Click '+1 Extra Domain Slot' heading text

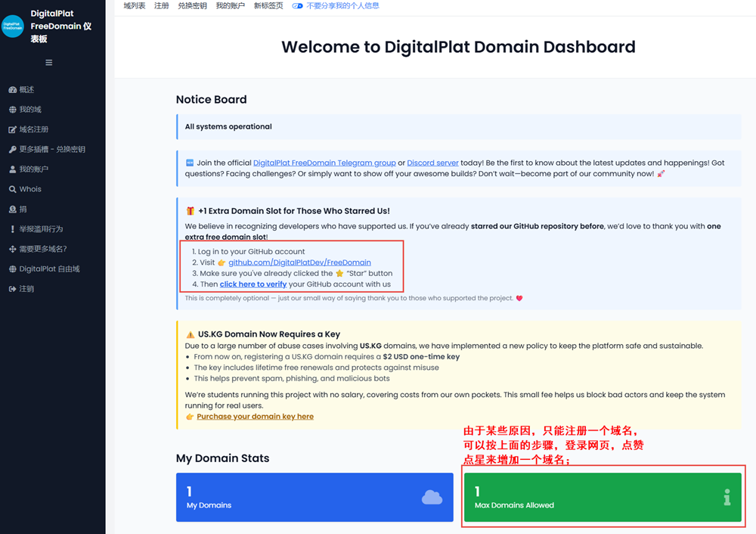pos(294,211)
